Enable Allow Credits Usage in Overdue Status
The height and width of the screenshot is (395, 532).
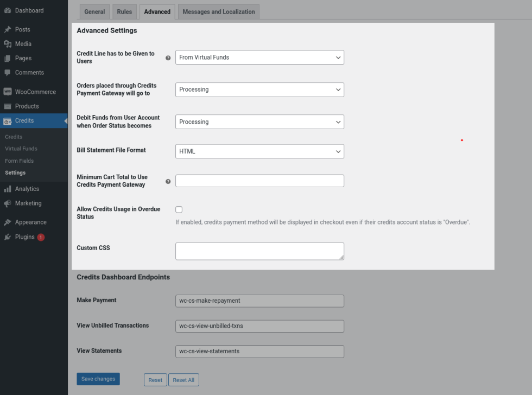point(179,209)
